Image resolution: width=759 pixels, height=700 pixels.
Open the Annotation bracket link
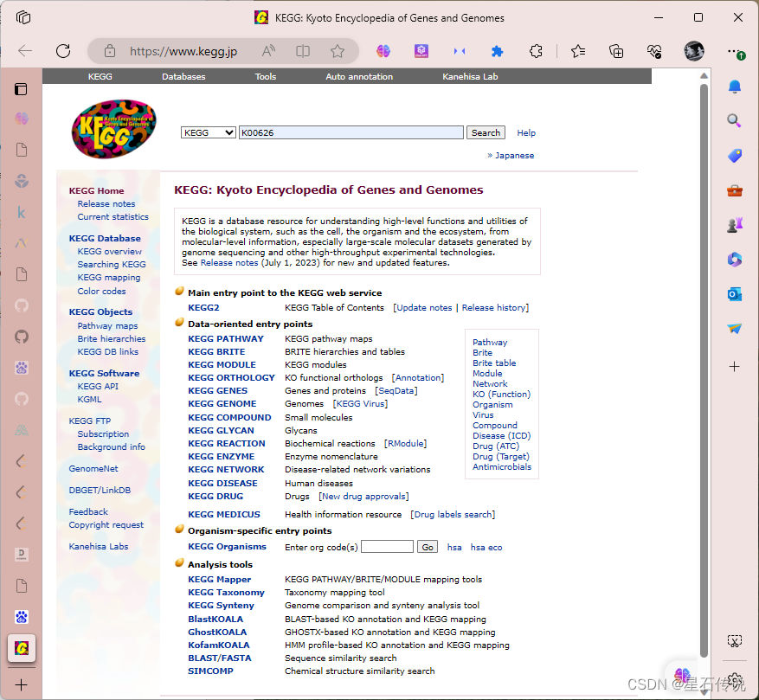coord(418,377)
